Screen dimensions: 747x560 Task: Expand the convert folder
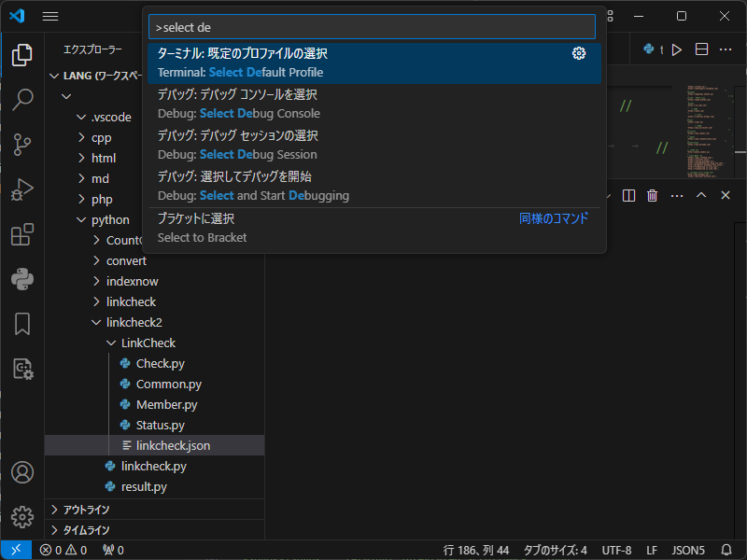click(x=96, y=261)
